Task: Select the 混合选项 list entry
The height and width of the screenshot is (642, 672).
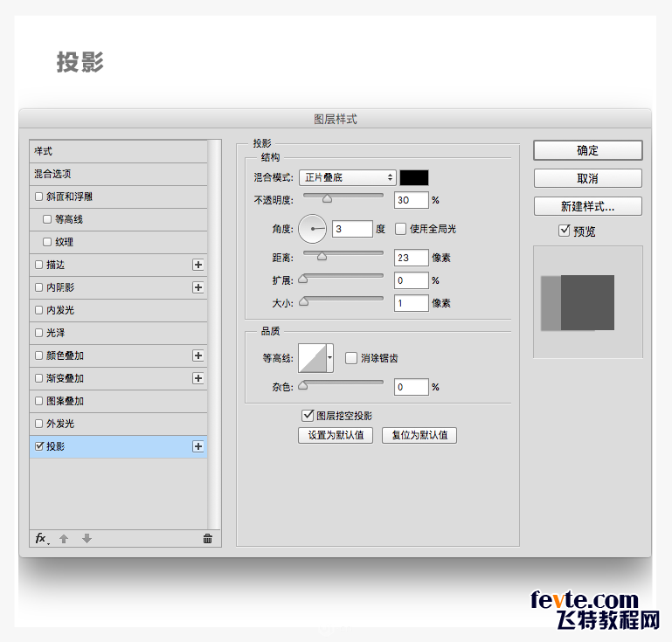Action: pyautogui.click(x=118, y=174)
